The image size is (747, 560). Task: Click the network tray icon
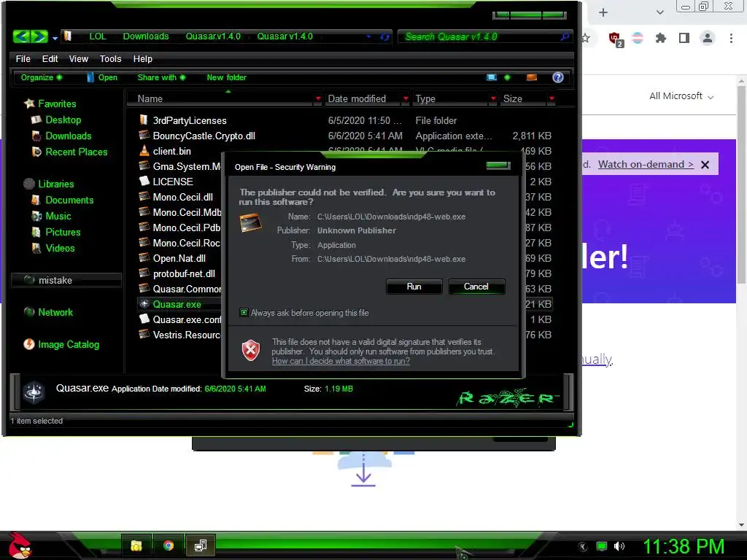[x=602, y=546]
